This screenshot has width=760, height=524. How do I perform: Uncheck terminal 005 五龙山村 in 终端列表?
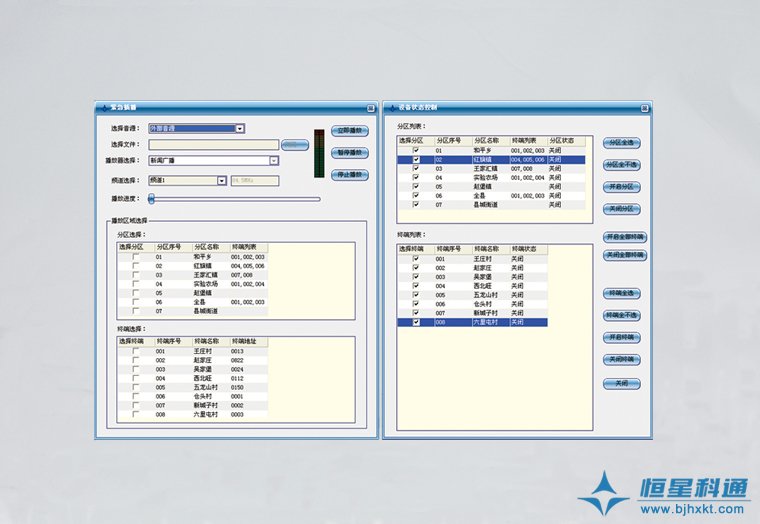click(415, 295)
